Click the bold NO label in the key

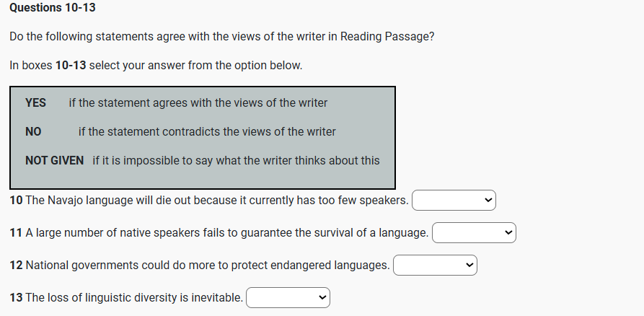tap(33, 131)
